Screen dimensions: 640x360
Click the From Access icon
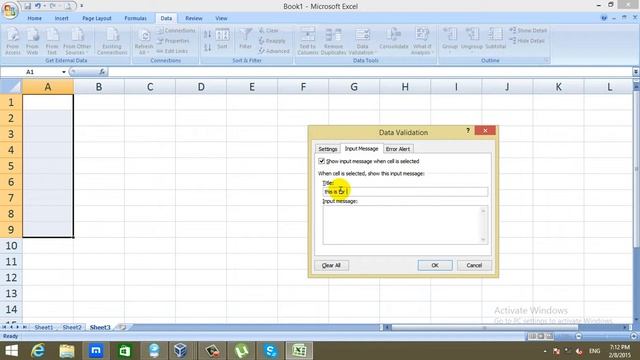tap(13, 41)
